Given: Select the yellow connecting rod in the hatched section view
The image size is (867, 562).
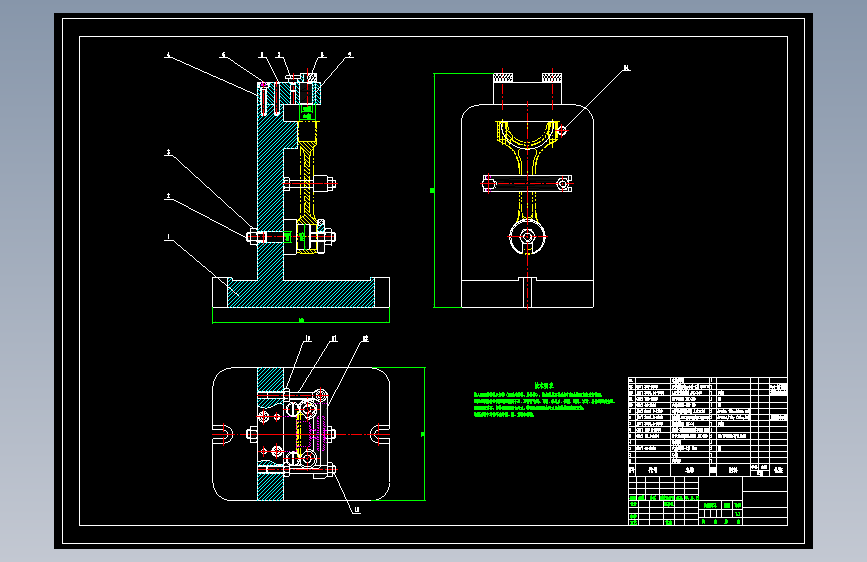Looking at the screenshot, I should click(x=308, y=188).
